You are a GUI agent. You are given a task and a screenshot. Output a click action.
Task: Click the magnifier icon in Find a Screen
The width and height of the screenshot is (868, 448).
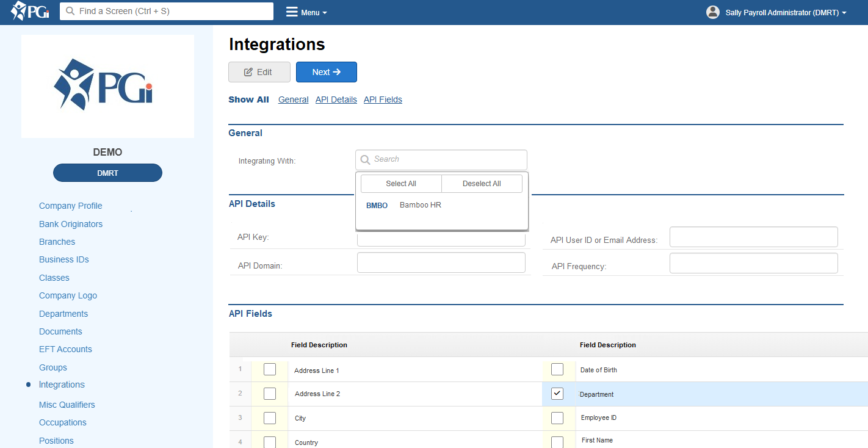70,12
